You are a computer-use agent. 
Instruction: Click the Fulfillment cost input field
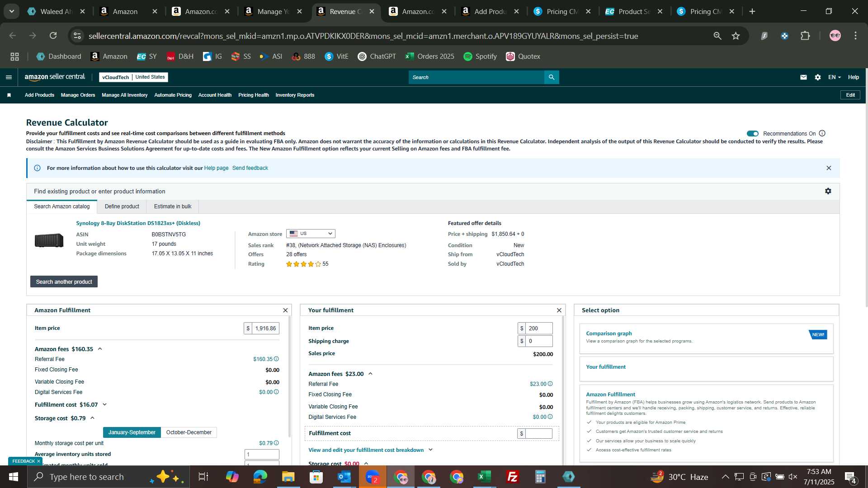pos(539,434)
